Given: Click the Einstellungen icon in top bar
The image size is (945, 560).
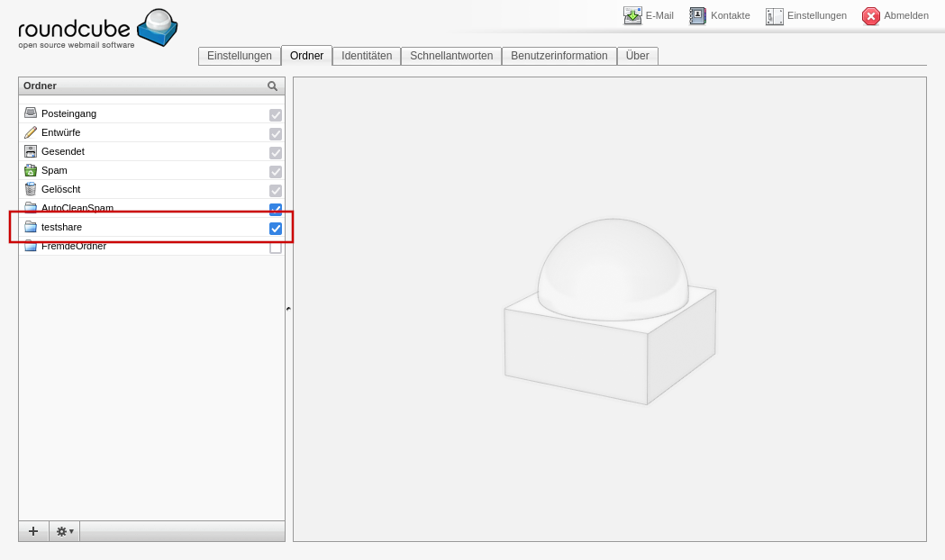Looking at the screenshot, I should pyautogui.click(x=774, y=15).
